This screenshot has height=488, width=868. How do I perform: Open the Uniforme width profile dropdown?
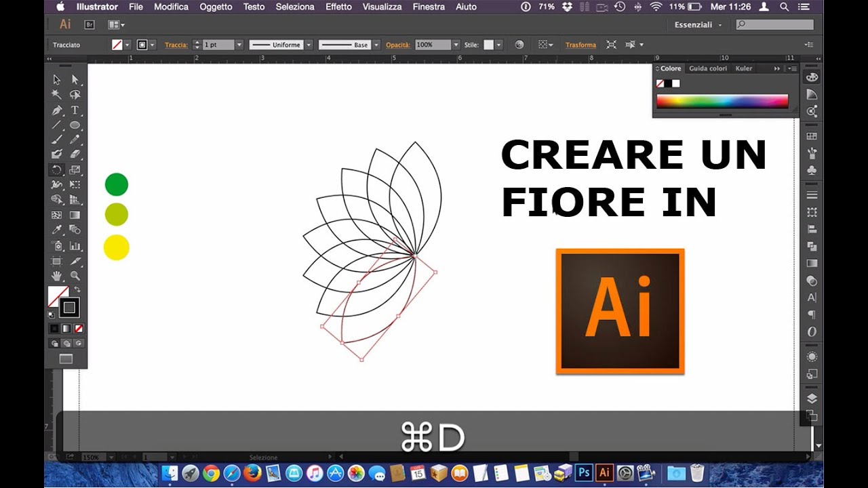(x=309, y=45)
